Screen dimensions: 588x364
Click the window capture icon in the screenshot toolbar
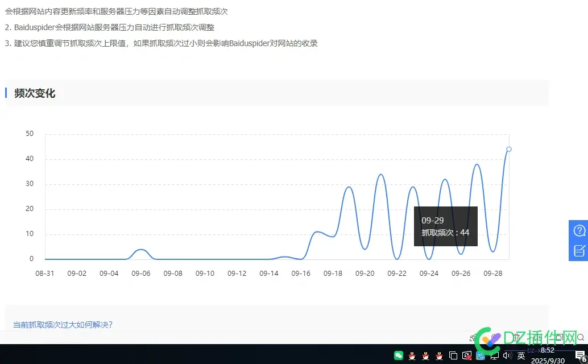coord(559,337)
